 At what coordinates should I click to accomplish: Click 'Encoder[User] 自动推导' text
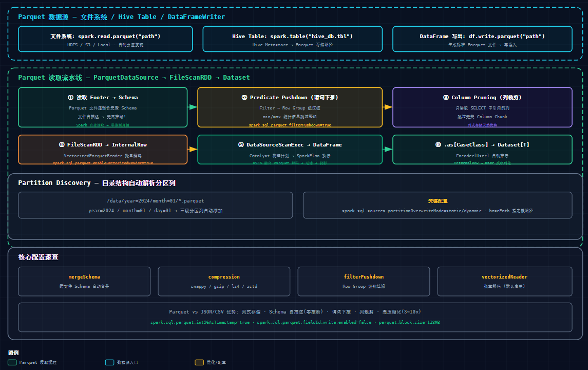click(x=482, y=156)
